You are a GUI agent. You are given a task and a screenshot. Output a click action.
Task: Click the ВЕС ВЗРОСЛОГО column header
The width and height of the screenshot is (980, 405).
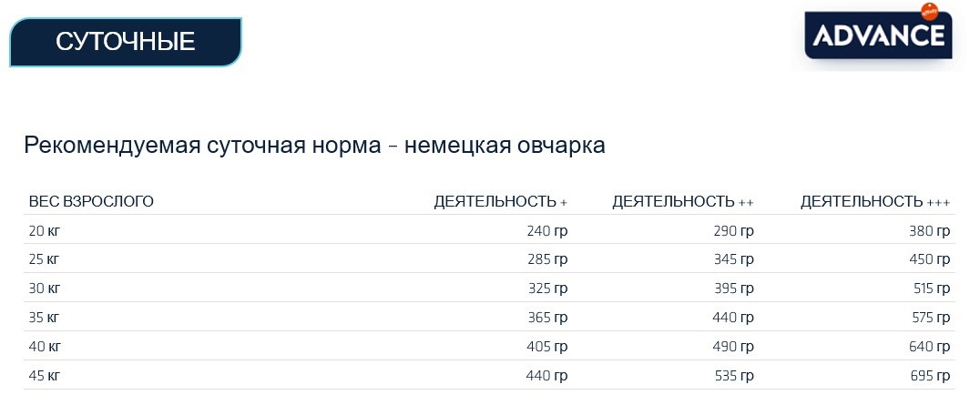coord(91,201)
